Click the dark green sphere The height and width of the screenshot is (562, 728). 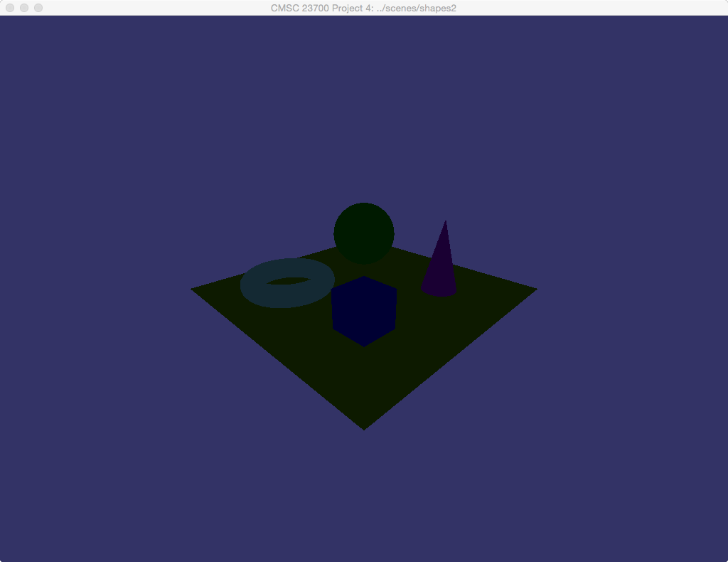pos(364,233)
